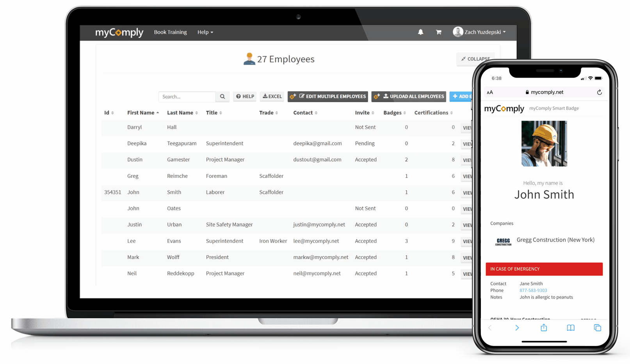630x364 pixels.
Task: Click Upload All Employees button
Action: tap(409, 96)
